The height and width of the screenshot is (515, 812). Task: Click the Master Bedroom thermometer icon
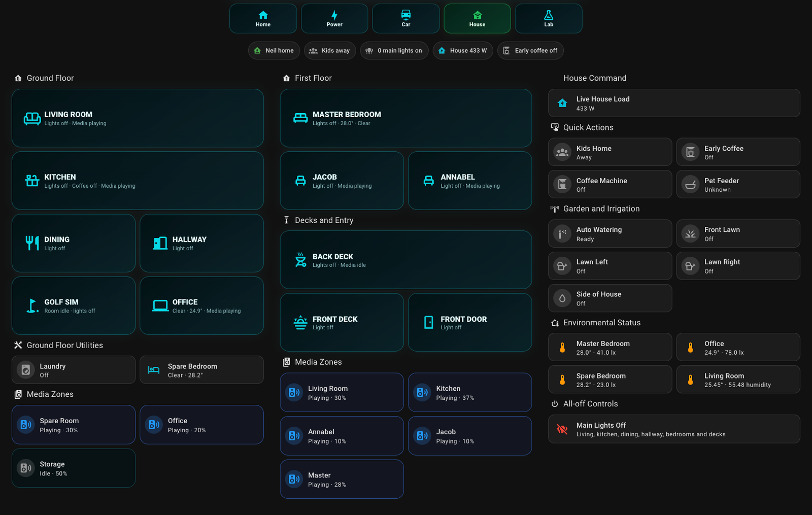[x=562, y=348]
